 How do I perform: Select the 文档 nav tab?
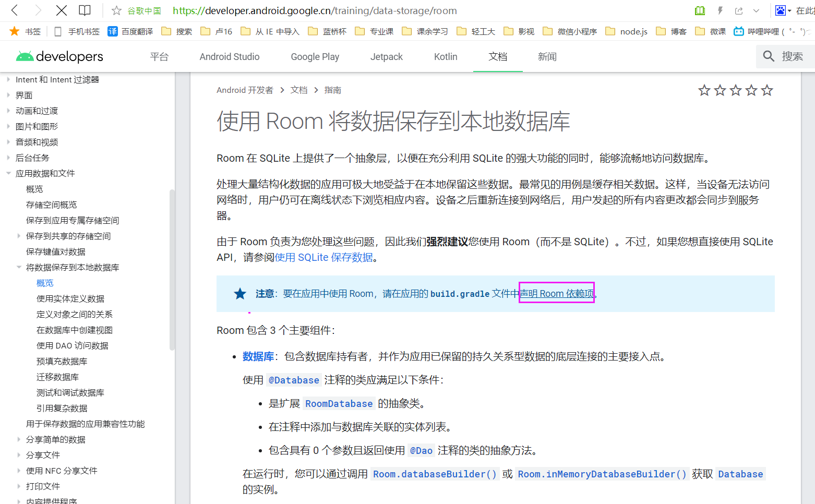click(x=498, y=56)
